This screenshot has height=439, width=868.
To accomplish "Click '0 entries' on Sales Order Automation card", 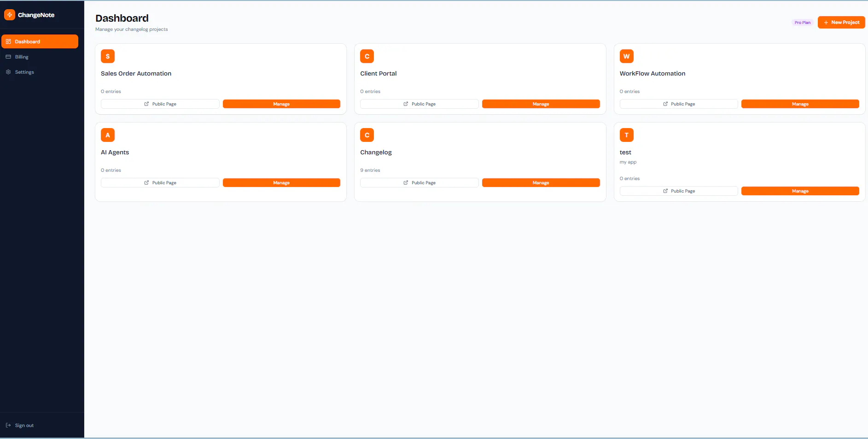I will [111, 92].
